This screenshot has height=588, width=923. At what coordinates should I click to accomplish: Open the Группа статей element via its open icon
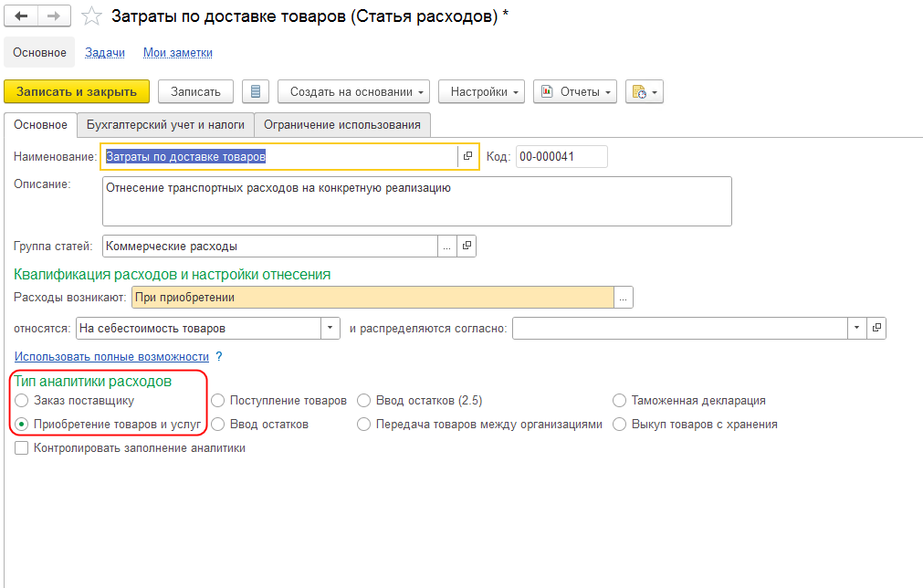(x=467, y=246)
